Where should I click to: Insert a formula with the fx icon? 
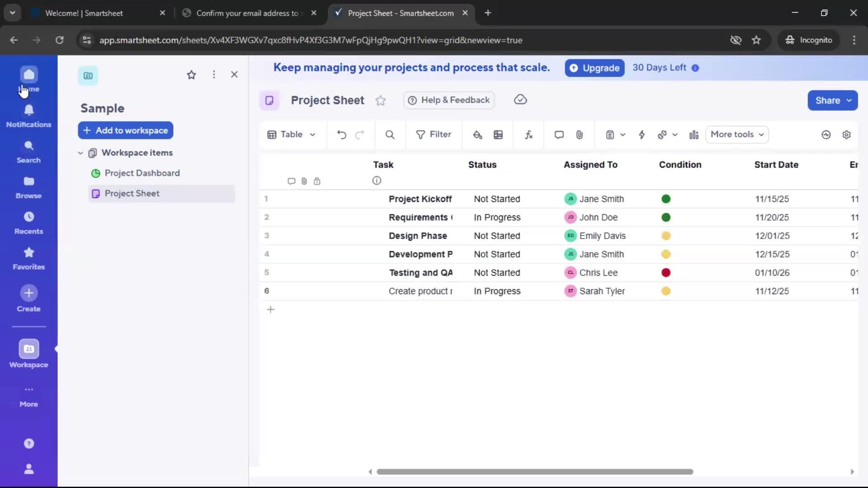529,134
